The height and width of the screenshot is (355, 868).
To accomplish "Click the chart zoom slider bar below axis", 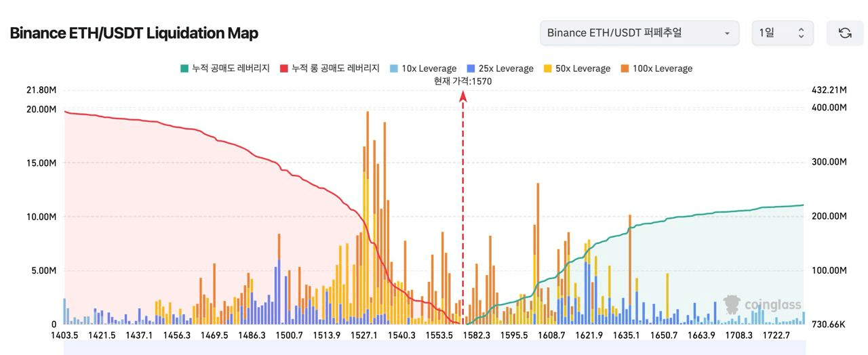I will point(433,348).
